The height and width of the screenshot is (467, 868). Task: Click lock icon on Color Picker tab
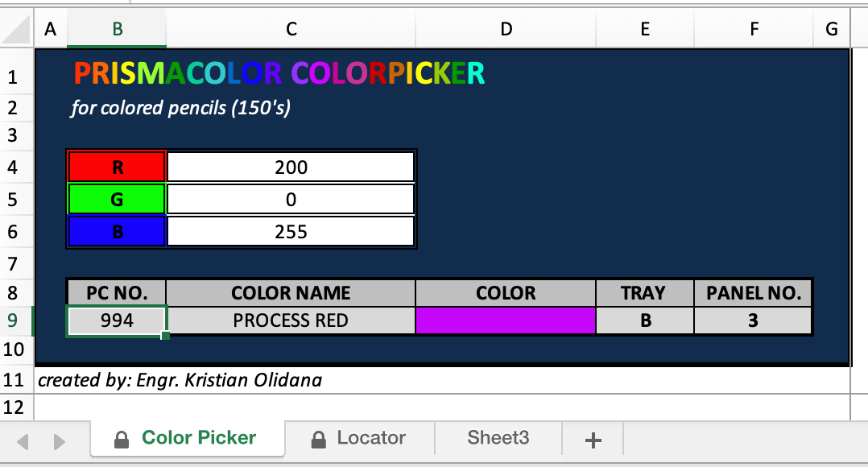(122, 440)
